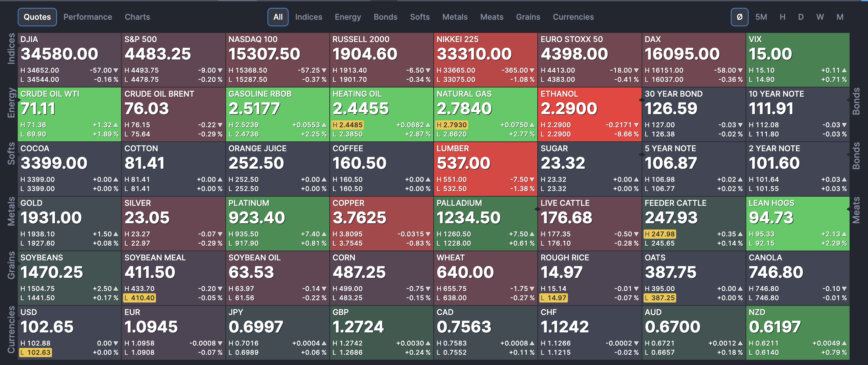Screen dimensions: 868x365
Task: Click down arrow in NIKKEI 225 tile
Action: (x=532, y=70)
